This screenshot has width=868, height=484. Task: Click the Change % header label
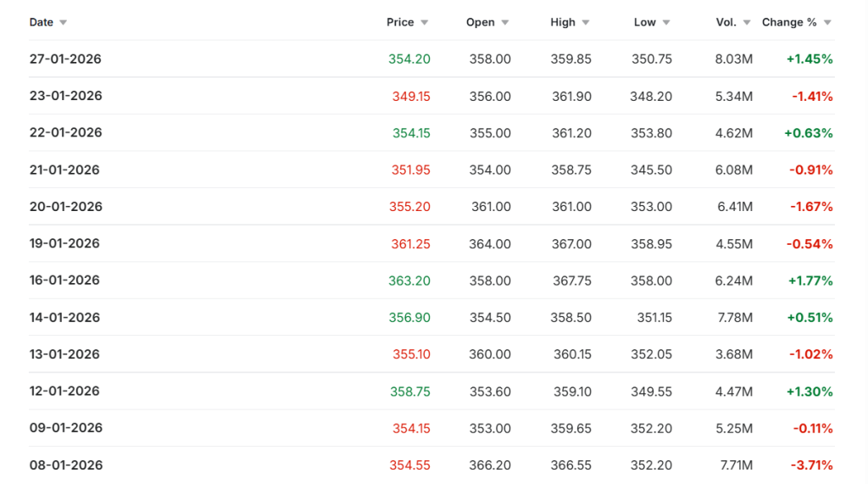click(789, 22)
